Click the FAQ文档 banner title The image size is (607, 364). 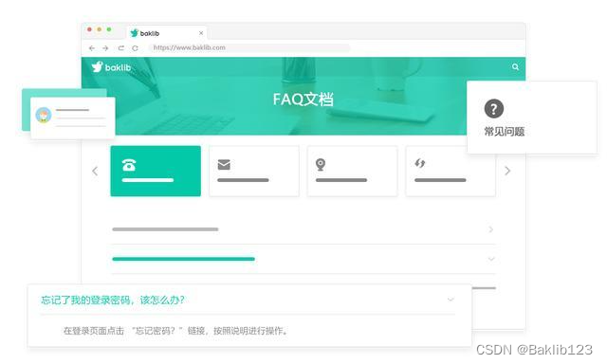pos(303,100)
